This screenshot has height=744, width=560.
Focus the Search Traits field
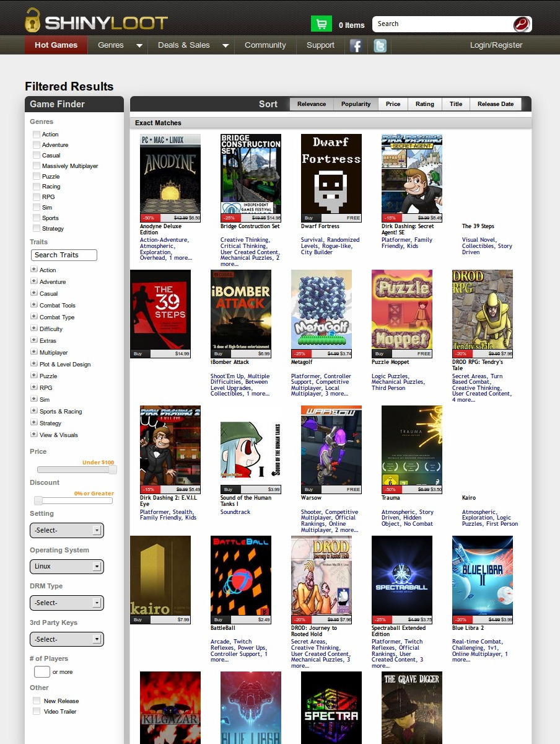[x=64, y=255]
